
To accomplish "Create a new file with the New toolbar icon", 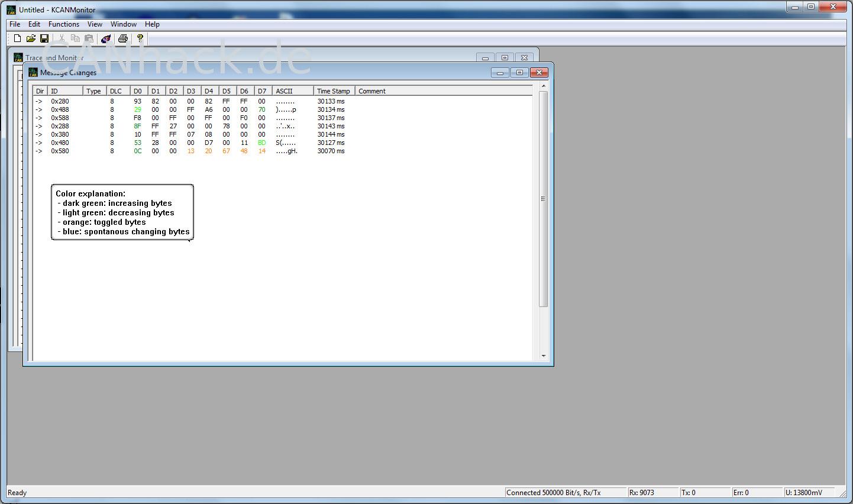I will 17,38.
